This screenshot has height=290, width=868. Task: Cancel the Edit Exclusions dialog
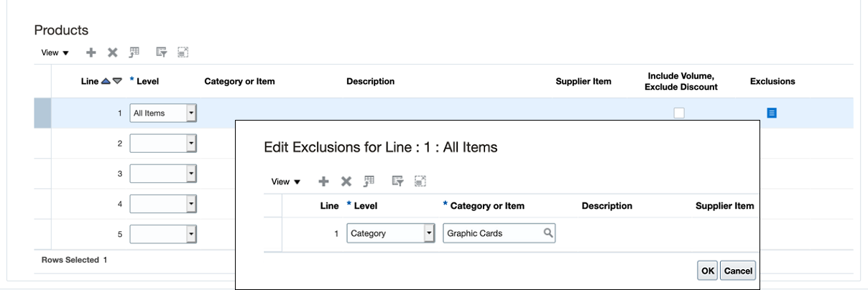click(738, 271)
